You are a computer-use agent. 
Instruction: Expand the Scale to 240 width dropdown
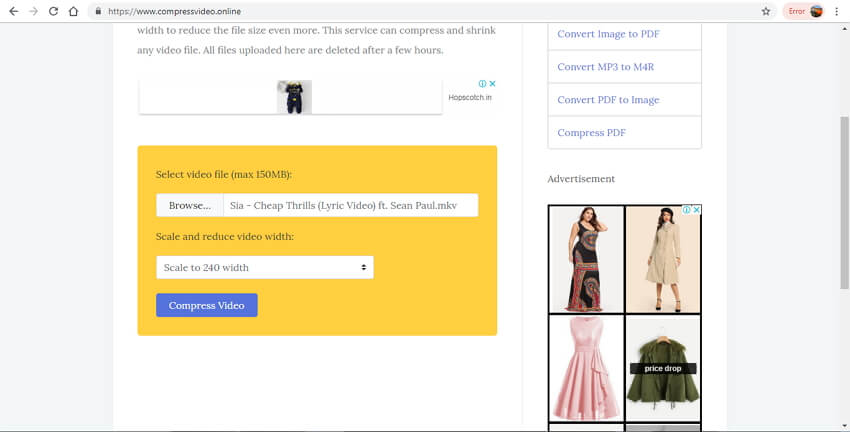265,267
